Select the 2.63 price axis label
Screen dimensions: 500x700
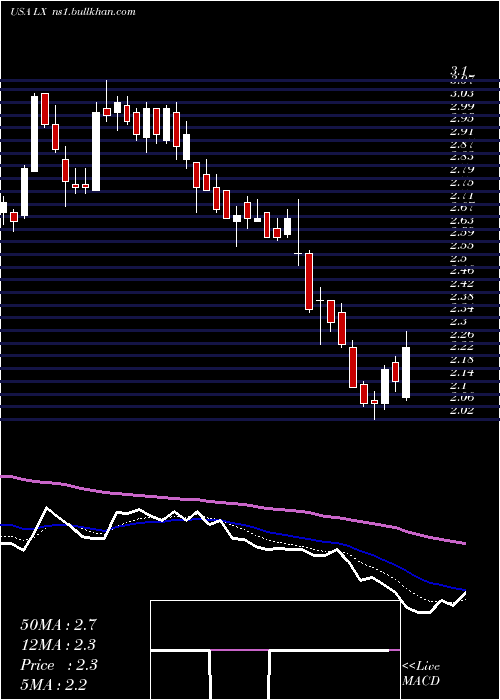462,220
